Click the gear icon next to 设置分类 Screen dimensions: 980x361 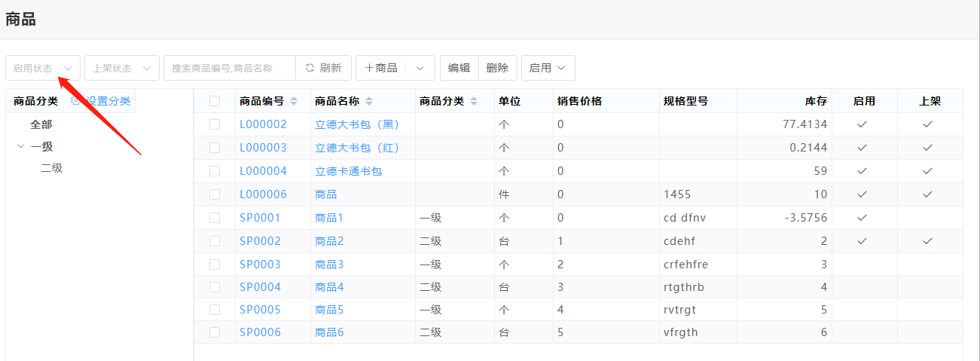75,101
